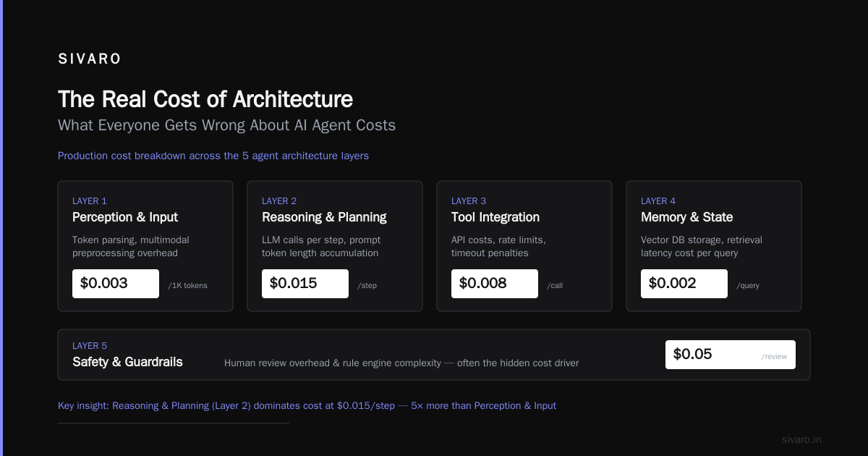Click the "/call" unit label
The width and height of the screenshot is (868, 456).
click(555, 286)
